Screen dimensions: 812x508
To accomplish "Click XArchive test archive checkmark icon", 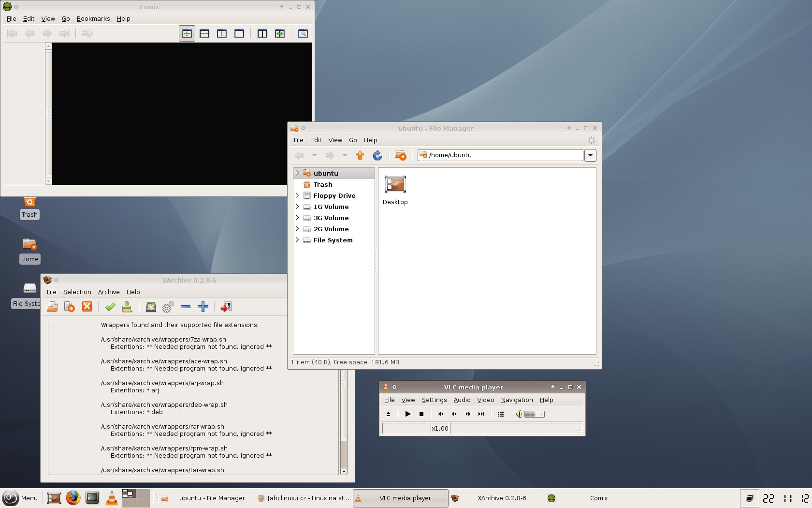I will pos(110,307).
